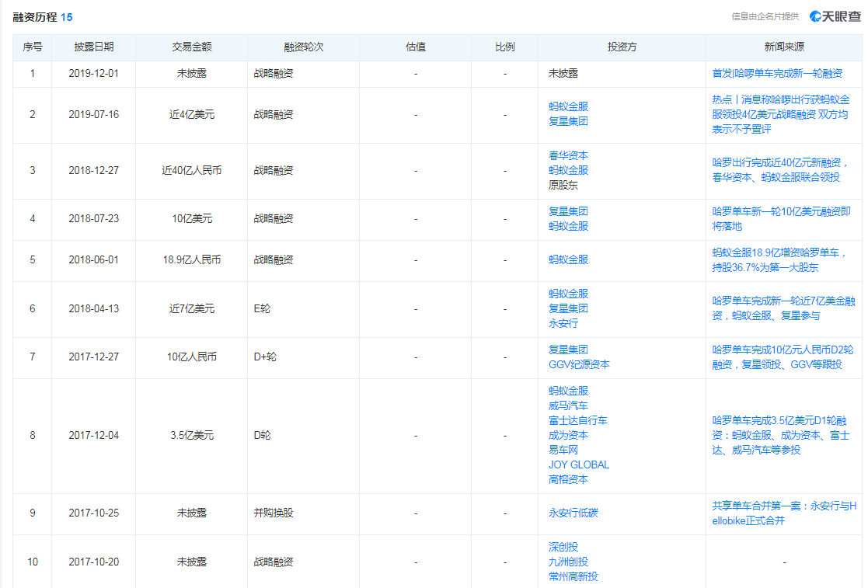Click the 信息由企名片提供 note
The width and height of the screenshot is (868, 588).
point(765,16)
